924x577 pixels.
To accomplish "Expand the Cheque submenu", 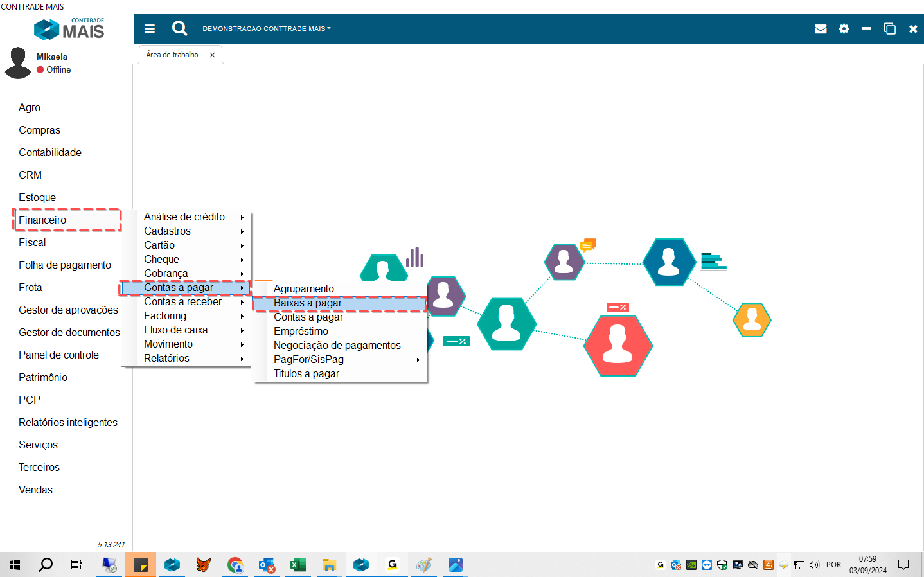I will 185,260.
